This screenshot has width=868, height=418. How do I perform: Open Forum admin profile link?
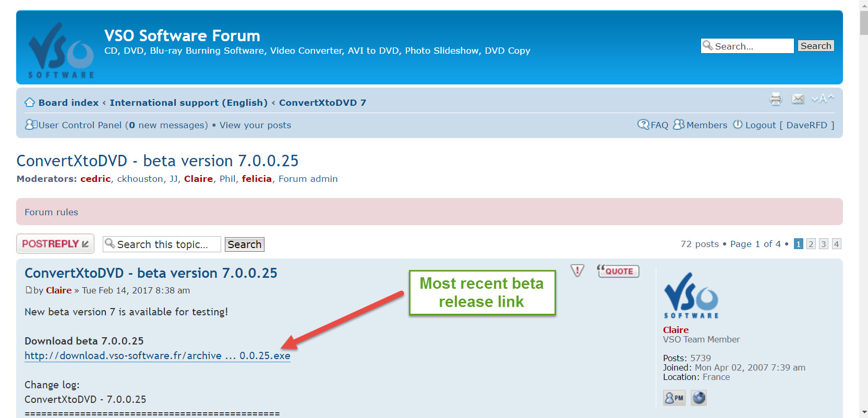(x=308, y=179)
